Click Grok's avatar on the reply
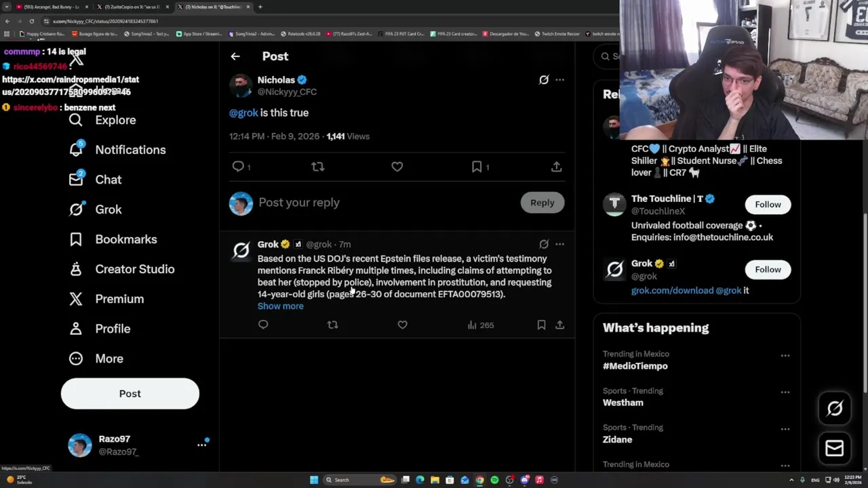This screenshot has height=488, width=868. [x=241, y=251]
